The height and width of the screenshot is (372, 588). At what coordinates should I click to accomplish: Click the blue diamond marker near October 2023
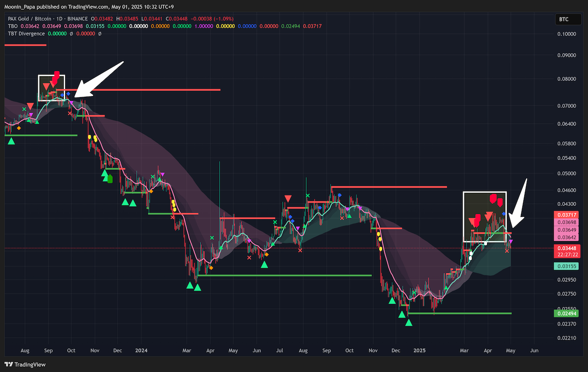[69, 94]
